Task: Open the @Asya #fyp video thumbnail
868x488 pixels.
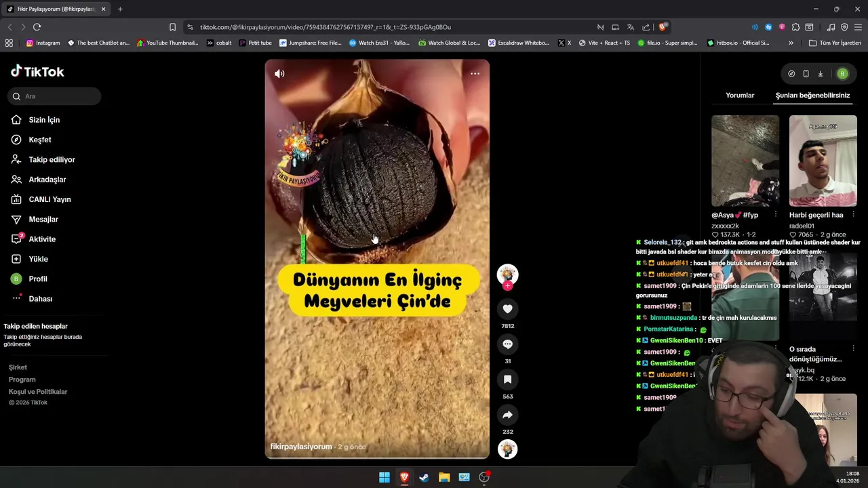Action: coord(745,161)
